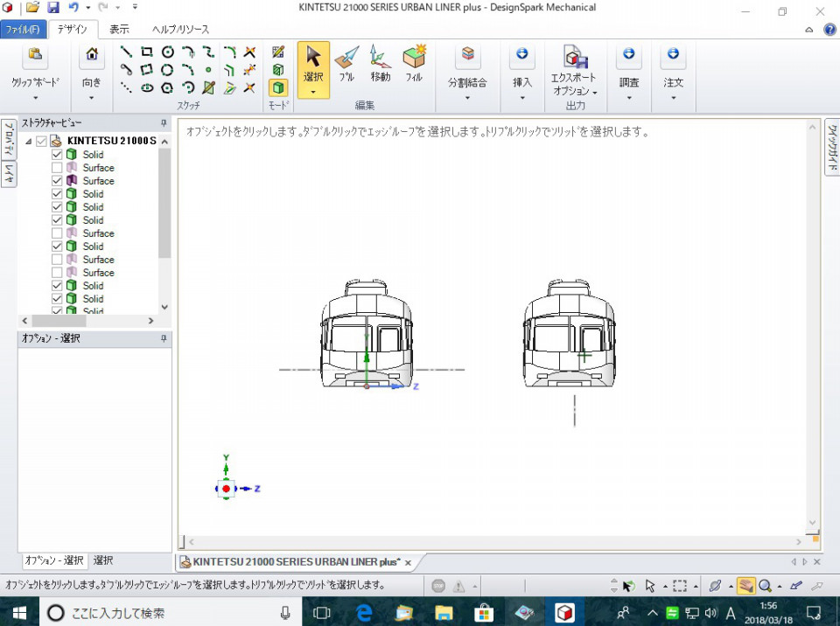Open the dropdown arrow under 選択
The height and width of the screenshot is (626, 840).
pos(313,92)
